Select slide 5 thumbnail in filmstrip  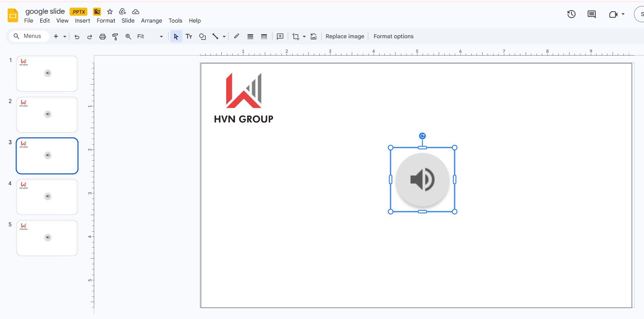(47, 238)
